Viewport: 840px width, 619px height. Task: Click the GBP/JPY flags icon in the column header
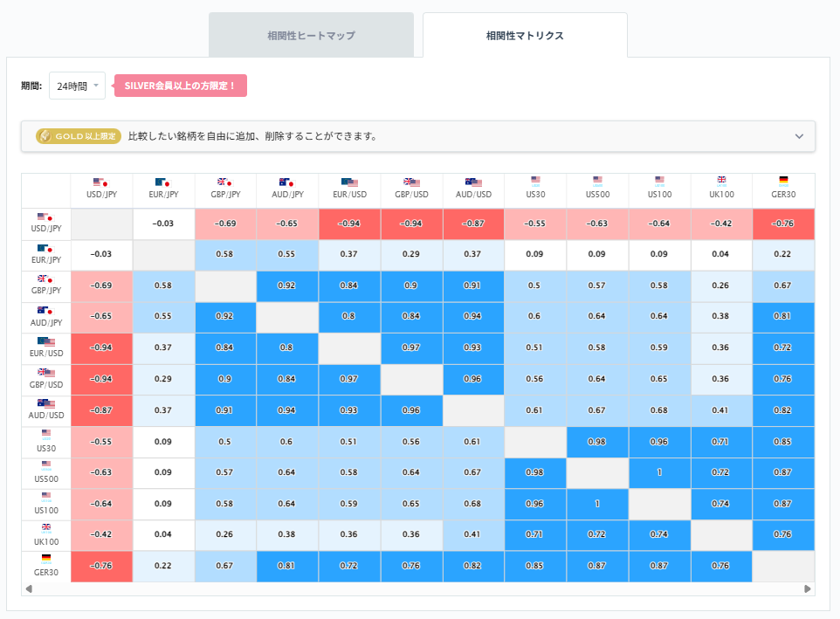tap(225, 182)
